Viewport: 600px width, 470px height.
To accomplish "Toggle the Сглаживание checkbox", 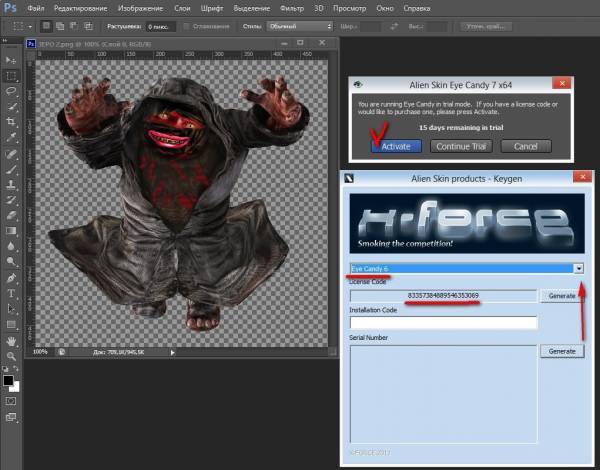I will [x=189, y=27].
